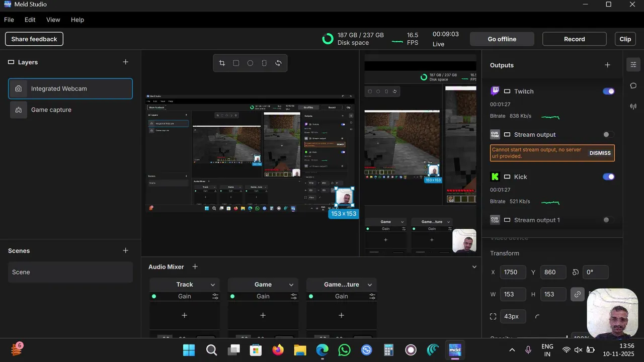The width and height of the screenshot is (644, 362).
Task: Add an effect to Game...ture channel
Action: pos(342,315)
